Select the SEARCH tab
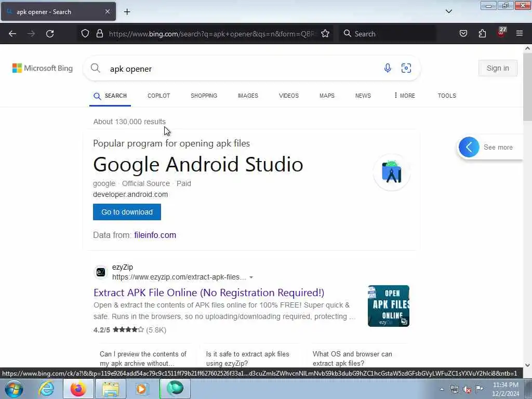The width and height of the screenshot is (532, 399). tap(110, 96)
